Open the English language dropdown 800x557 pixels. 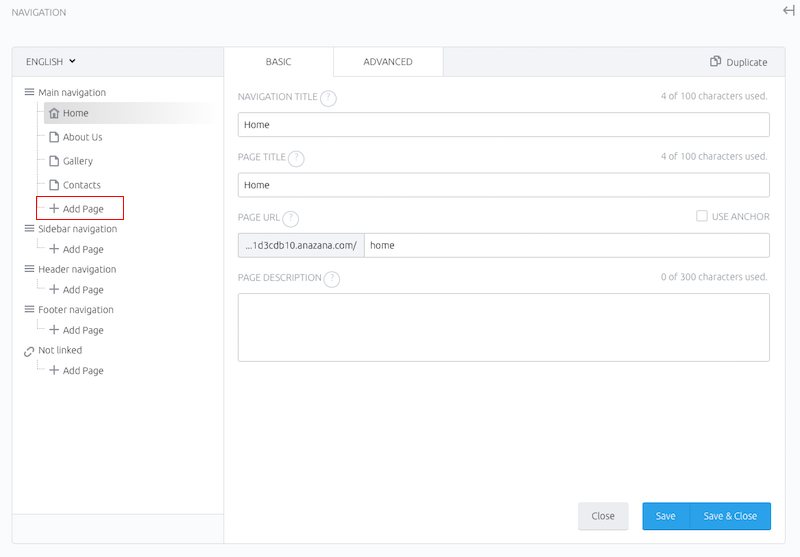51,62
